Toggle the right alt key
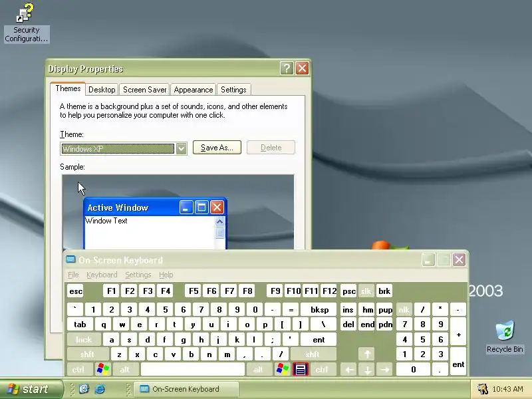The width and height of the screenshot is (532, 399). (259, 369)
